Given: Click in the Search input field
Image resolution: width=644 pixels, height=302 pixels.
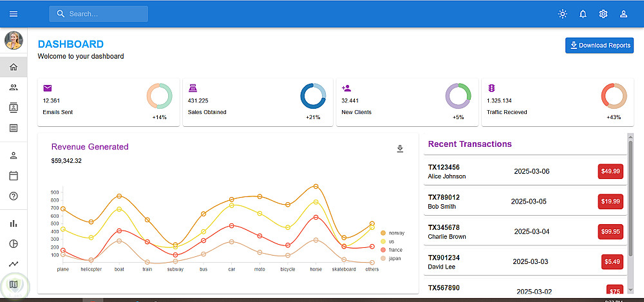Looking at the screenshot, I should [x=99, y=14].
